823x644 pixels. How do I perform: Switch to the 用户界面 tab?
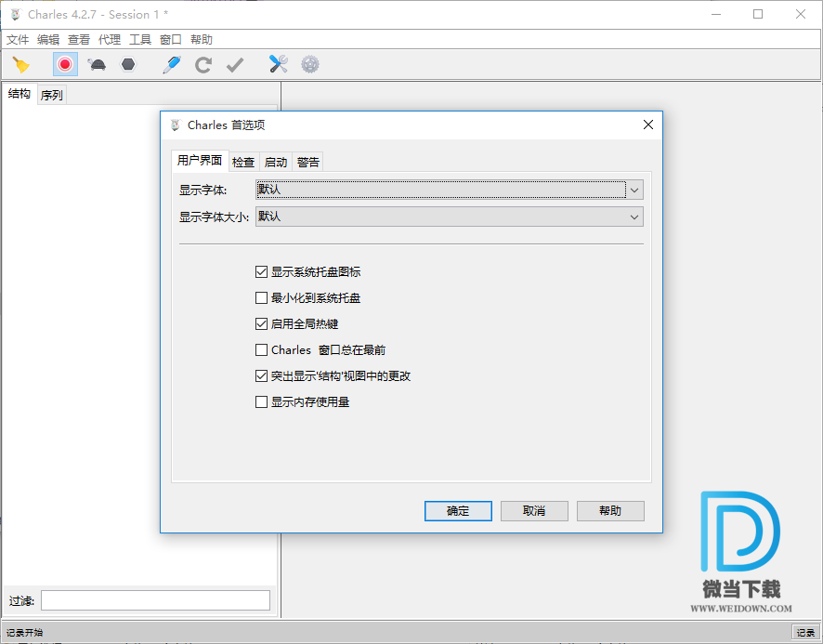click(200, 160)
